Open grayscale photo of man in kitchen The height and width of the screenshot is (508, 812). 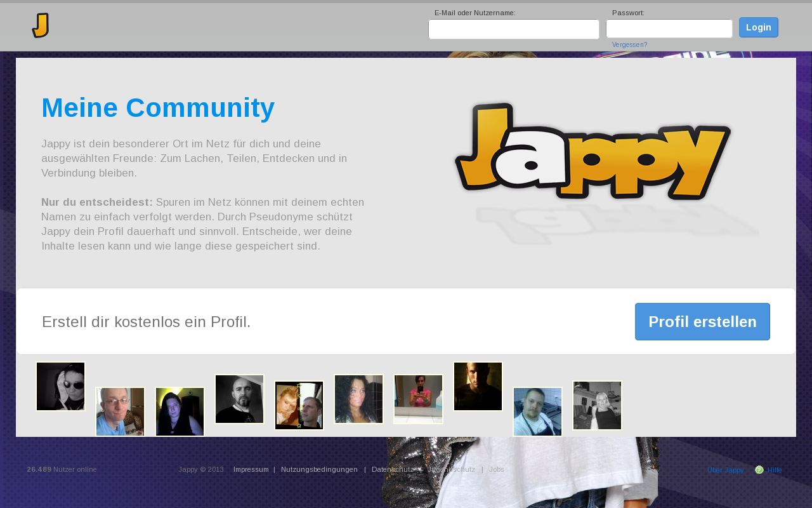coord(598,406)
